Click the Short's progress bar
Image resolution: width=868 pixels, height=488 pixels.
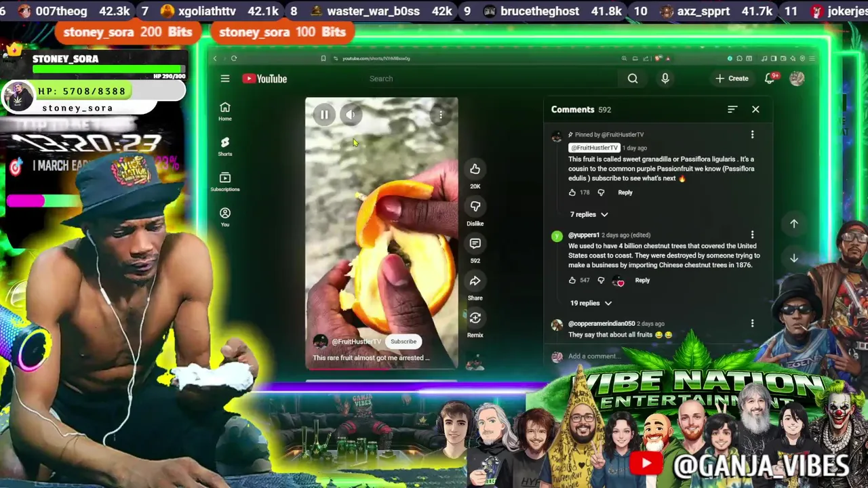click(x=381, y=369)
